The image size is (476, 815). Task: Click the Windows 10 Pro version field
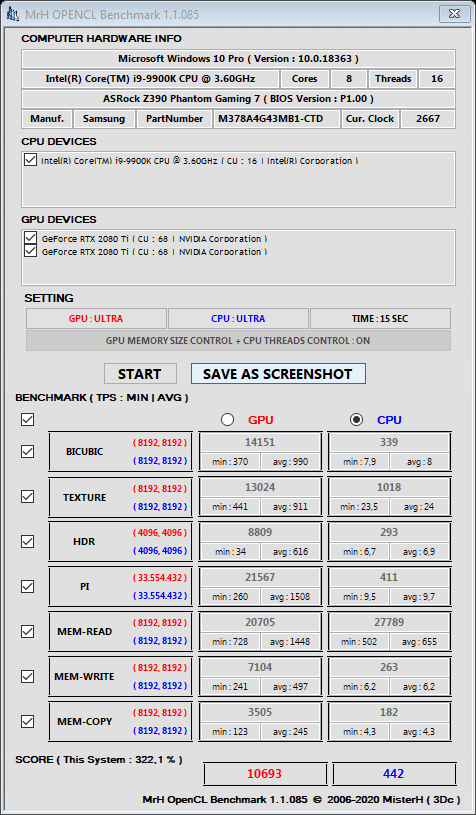[x=238, y=59]
